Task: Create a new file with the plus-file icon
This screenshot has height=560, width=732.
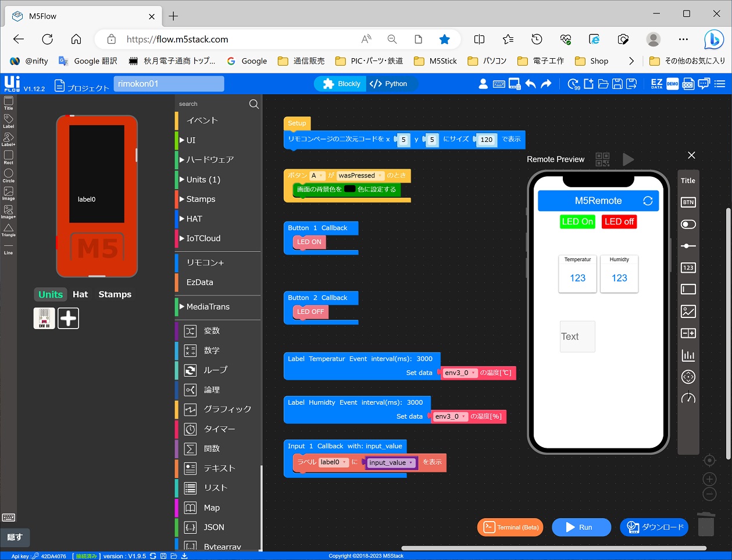Action: click(588, 84)
